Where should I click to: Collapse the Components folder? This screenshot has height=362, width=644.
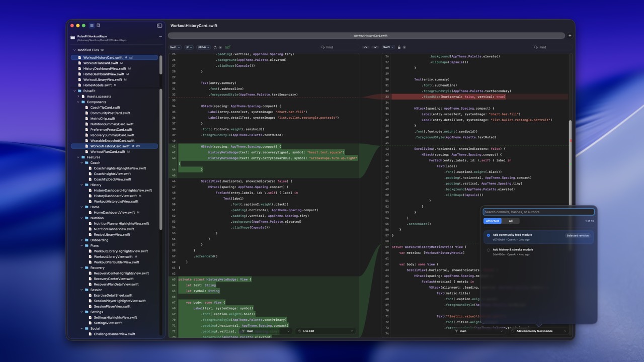pyautogui.click(x=78, y=102)
